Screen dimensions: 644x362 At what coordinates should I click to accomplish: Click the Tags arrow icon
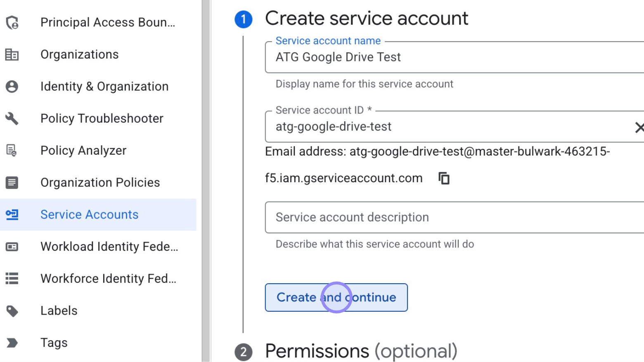click(x=12, y=342)
